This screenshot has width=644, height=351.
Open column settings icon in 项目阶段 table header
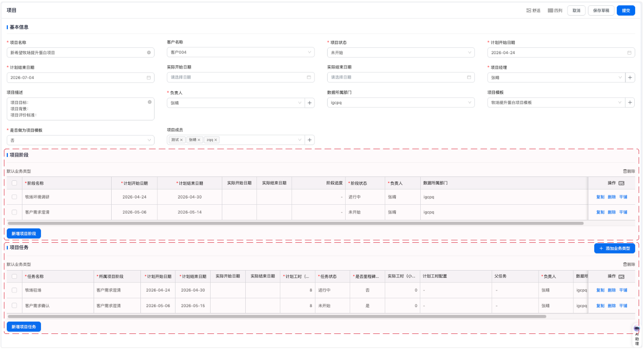click(x=621, y=183)
